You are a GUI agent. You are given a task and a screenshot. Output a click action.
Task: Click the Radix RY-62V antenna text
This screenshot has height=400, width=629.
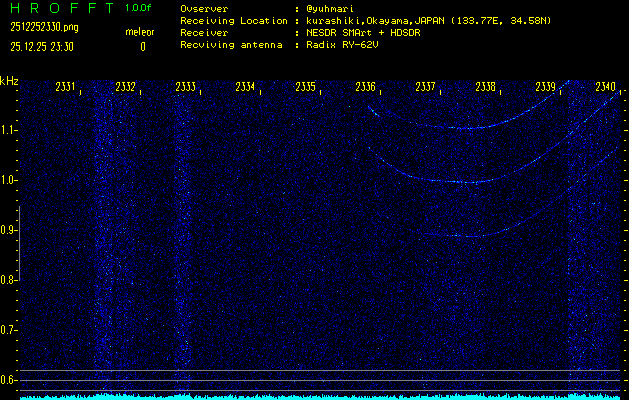coord(349,45)
